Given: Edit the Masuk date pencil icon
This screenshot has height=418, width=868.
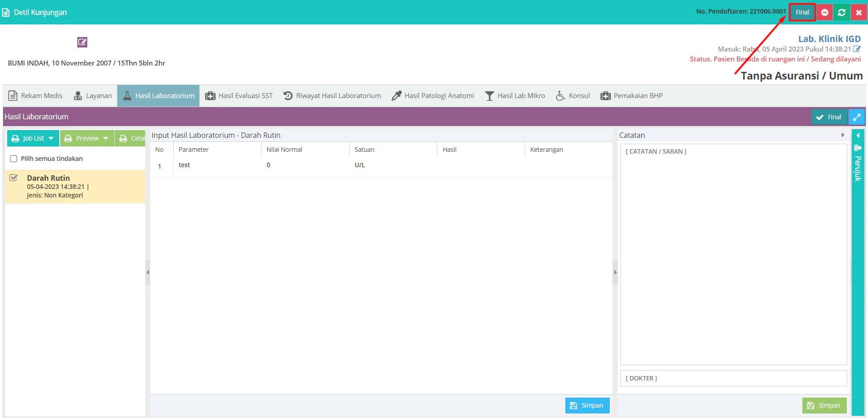Looking at the screenshot, I should 857,49.
